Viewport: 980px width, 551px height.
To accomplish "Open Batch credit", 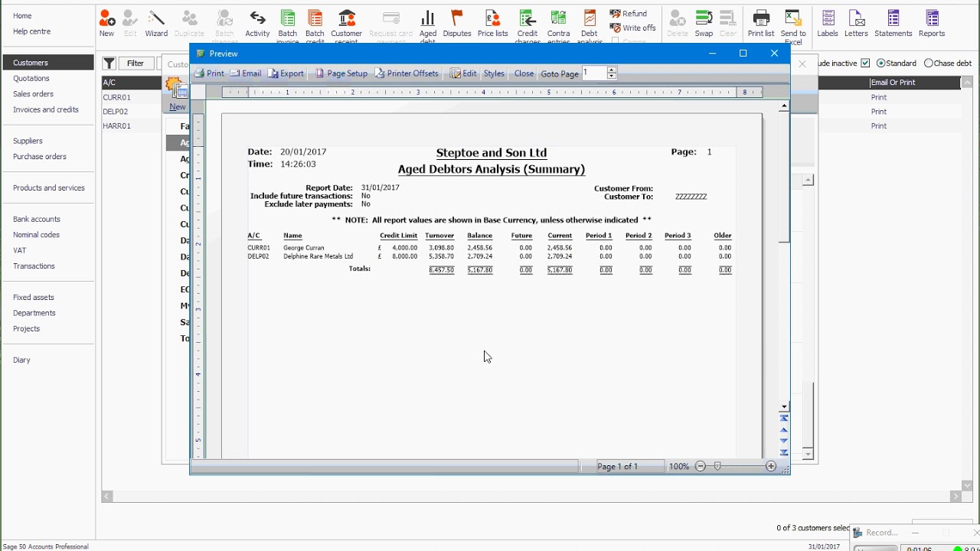I will click(x=315, y=24).
